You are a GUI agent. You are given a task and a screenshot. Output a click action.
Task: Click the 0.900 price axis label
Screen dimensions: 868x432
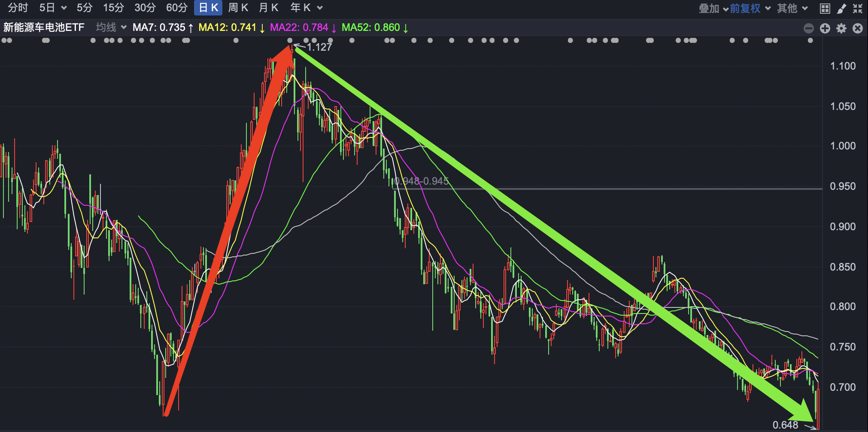click(843, 227)
